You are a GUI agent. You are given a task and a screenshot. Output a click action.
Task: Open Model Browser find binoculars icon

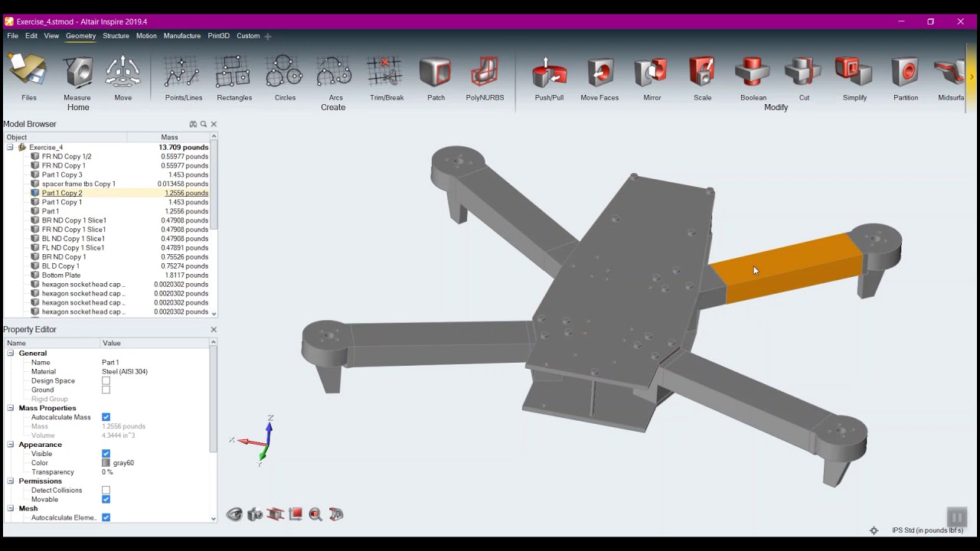click(193, 124)
